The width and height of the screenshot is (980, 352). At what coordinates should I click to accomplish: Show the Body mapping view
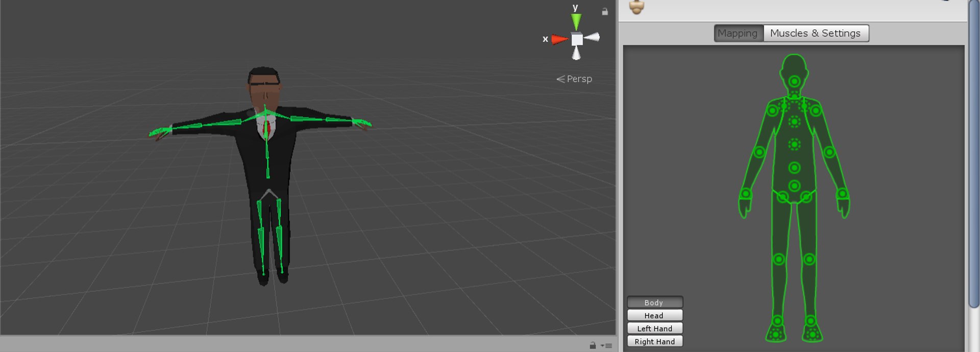click(655, 303)
